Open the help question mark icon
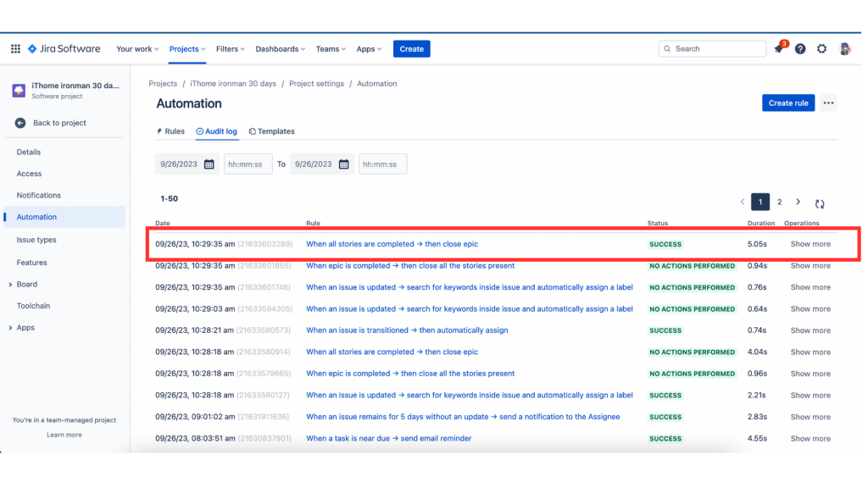Viewport: 868px width, 488px height. (x=800, y=48)
